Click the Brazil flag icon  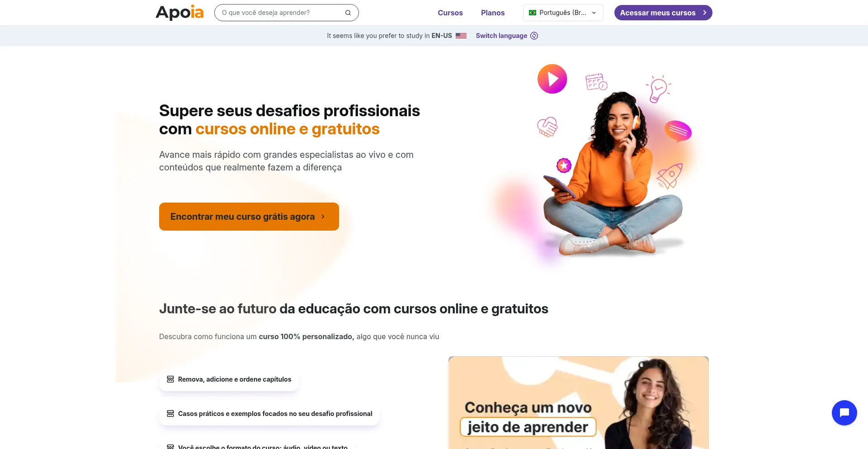click(x=533, y=13)
